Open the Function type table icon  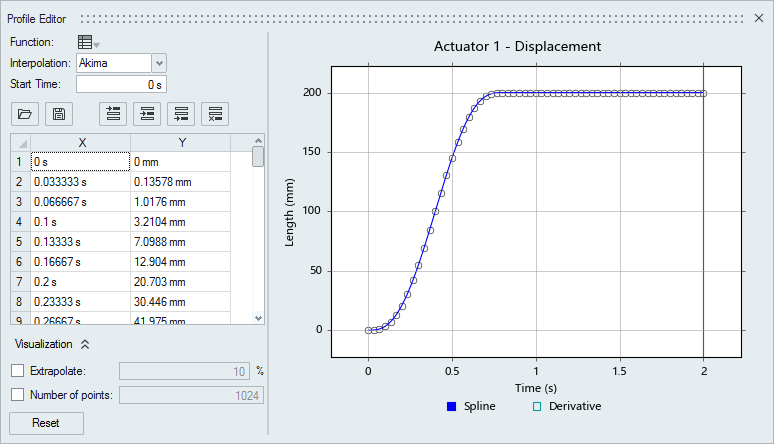coord(86,42)
